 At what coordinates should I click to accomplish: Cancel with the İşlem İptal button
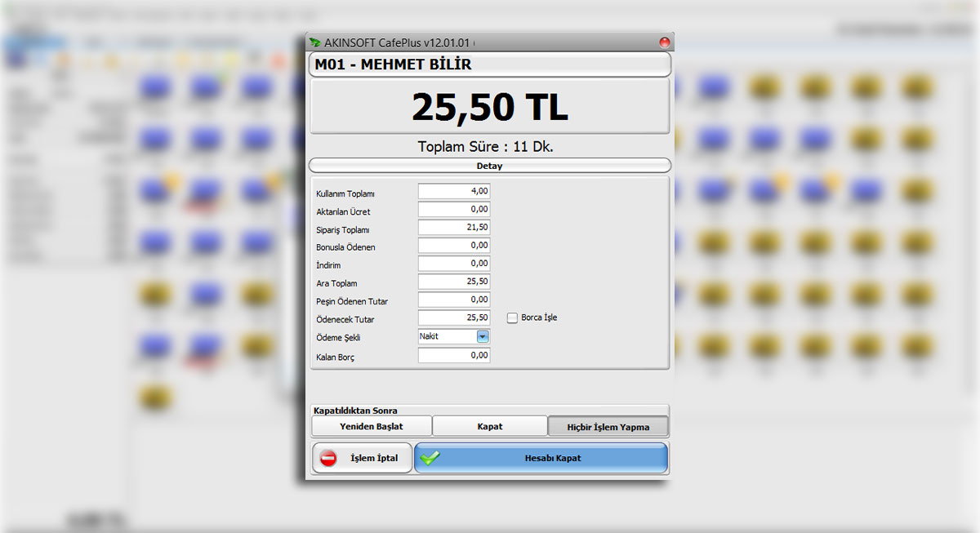tap(362, 458)
